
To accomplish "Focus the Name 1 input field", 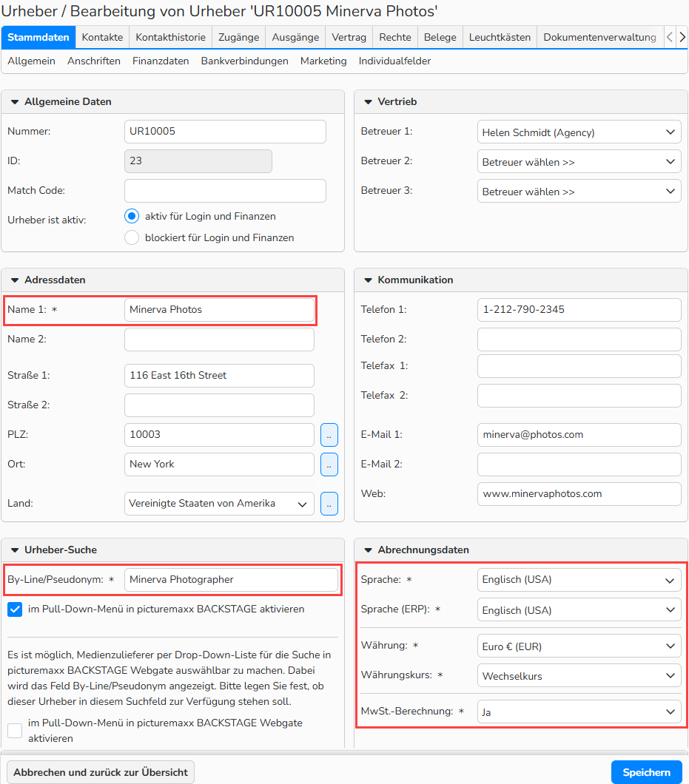I will (219, 309).
